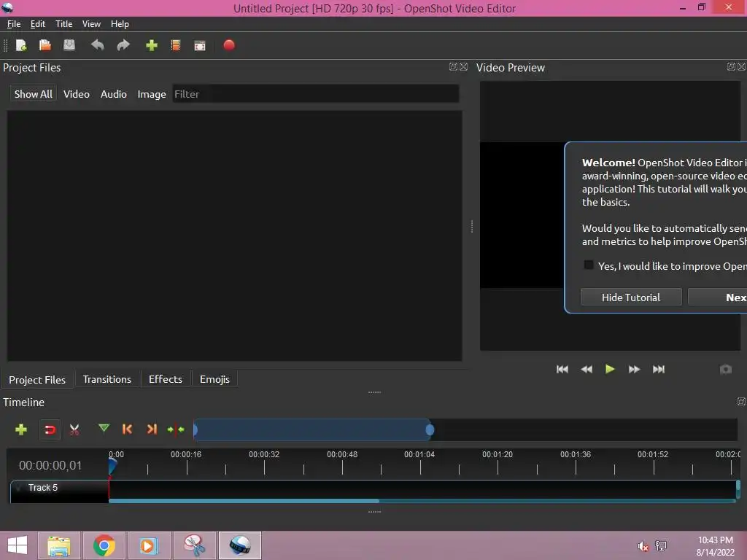The image size is (747, 560).
Task: Switch to Effects tab
Action: pyautogui.click(x=166, y=379)
